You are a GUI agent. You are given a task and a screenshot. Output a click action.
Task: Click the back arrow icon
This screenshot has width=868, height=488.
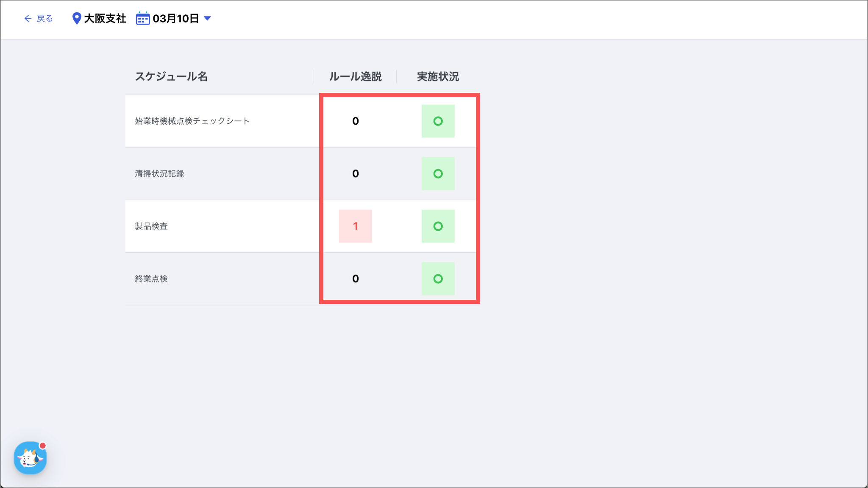click(28, 19)
